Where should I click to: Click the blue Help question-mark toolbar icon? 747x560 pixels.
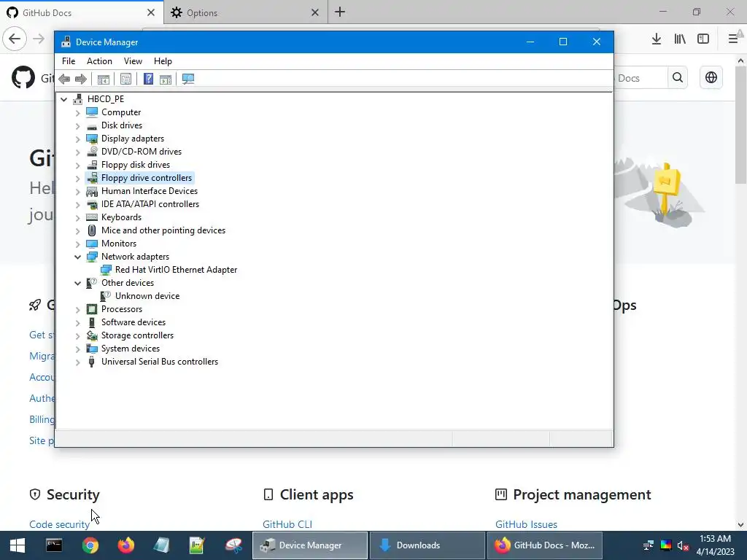click(148, 79)
